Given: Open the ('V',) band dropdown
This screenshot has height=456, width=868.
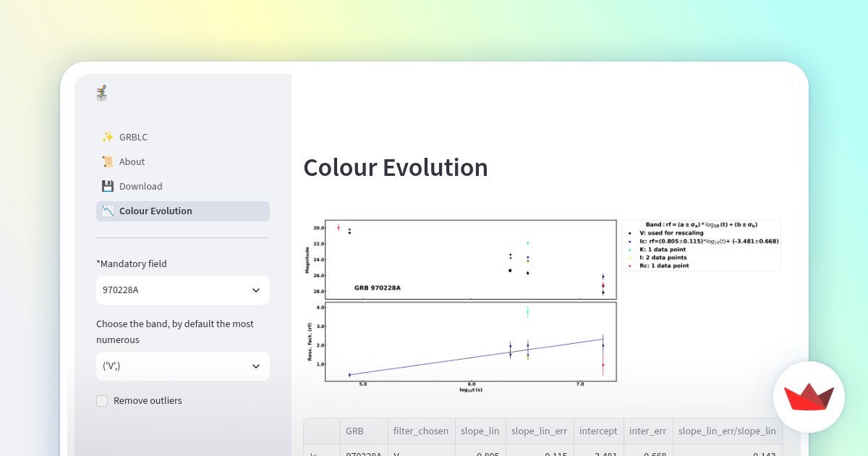Looking at the screenshot, I should (183, 366).
